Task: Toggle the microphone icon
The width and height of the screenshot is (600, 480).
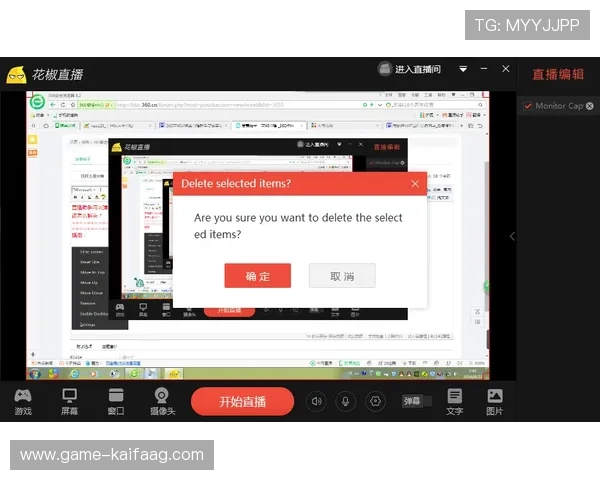Action: click(346, 401)
